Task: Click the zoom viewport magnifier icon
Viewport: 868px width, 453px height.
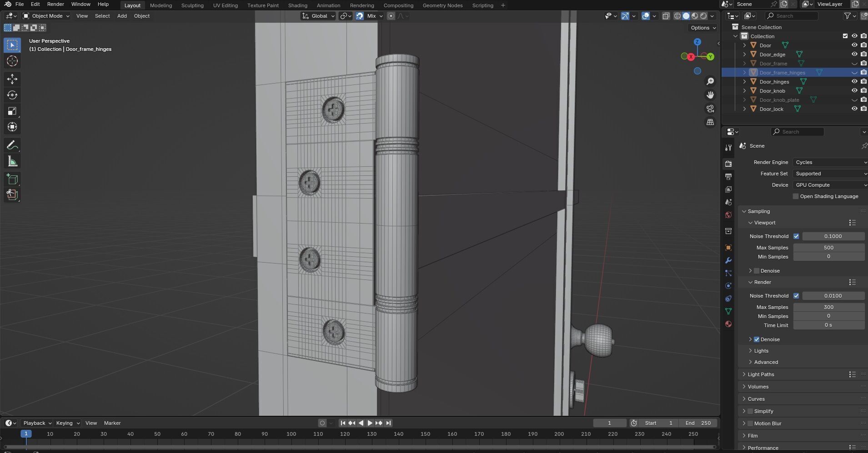Action: [x=710, y=81]
